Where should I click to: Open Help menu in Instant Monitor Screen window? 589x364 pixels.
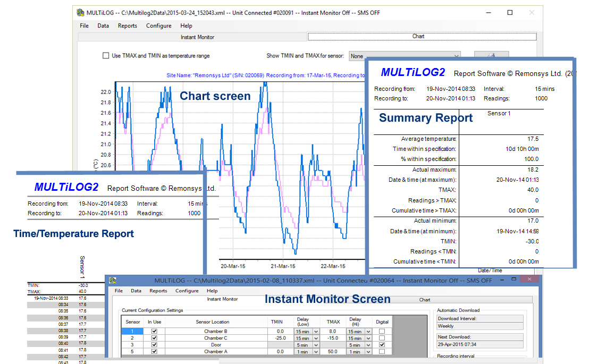click(212, 291)
